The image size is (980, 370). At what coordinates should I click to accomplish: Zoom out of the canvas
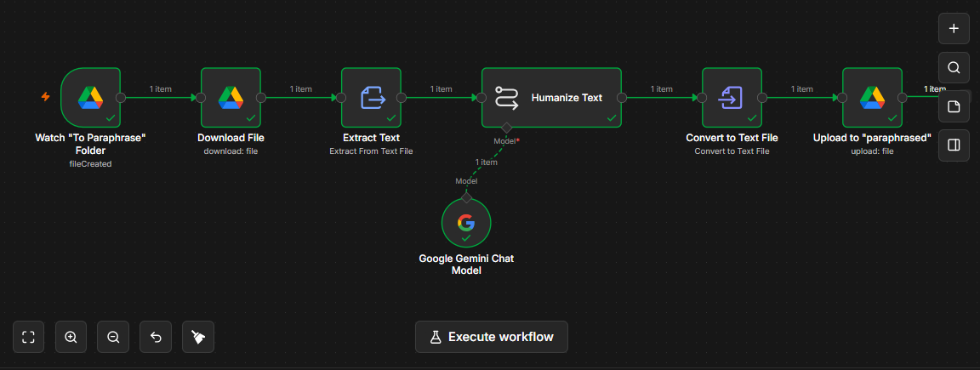pyautogui.click(x=113, y=337)
